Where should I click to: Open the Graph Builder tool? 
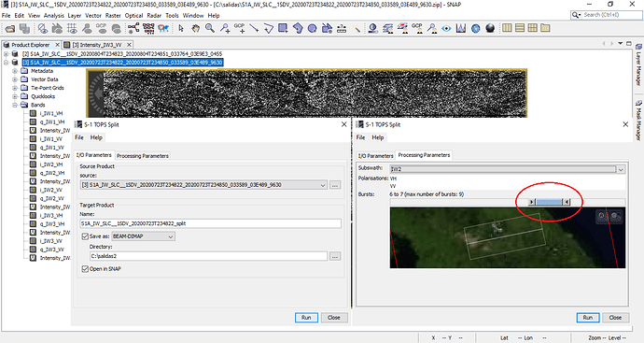click(x=133, y=28)
